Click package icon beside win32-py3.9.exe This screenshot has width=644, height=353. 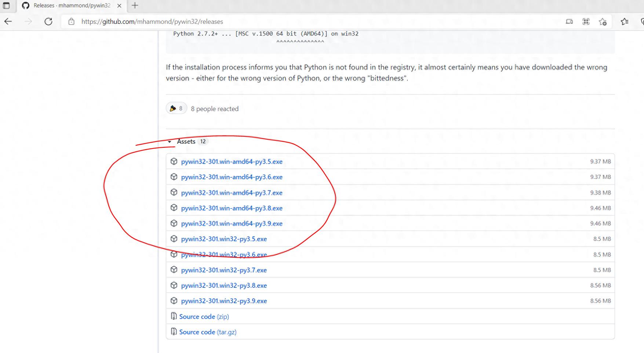pos(174,301)
